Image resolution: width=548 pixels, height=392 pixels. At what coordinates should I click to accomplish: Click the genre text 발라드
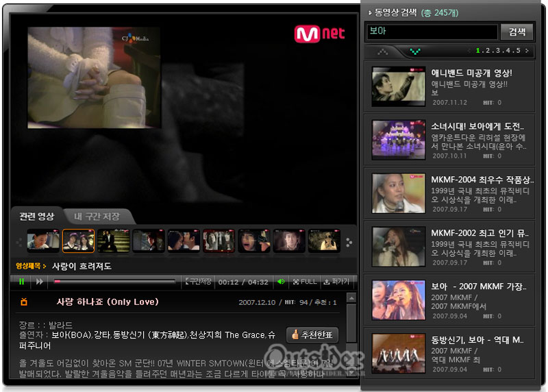coord(60,326)
